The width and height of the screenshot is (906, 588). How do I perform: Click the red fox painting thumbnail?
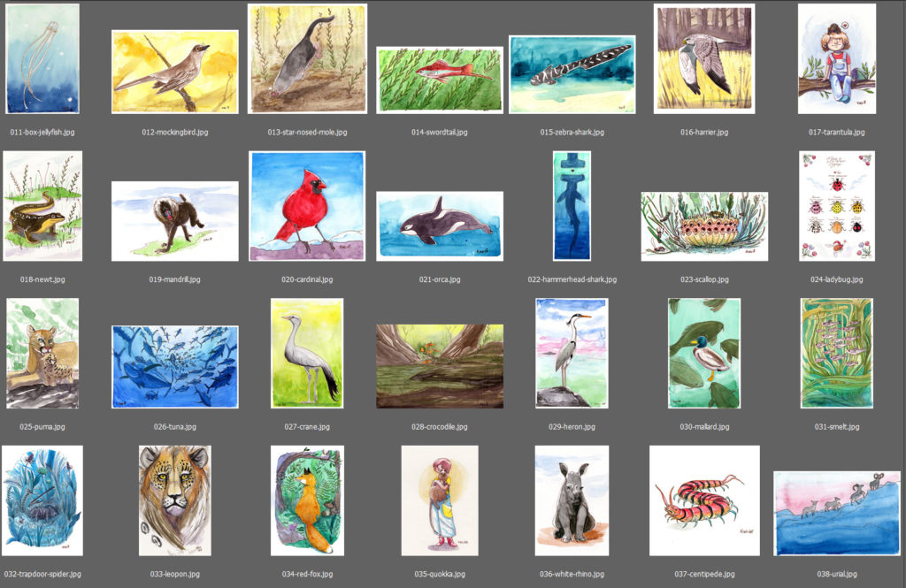coord(307,500)
